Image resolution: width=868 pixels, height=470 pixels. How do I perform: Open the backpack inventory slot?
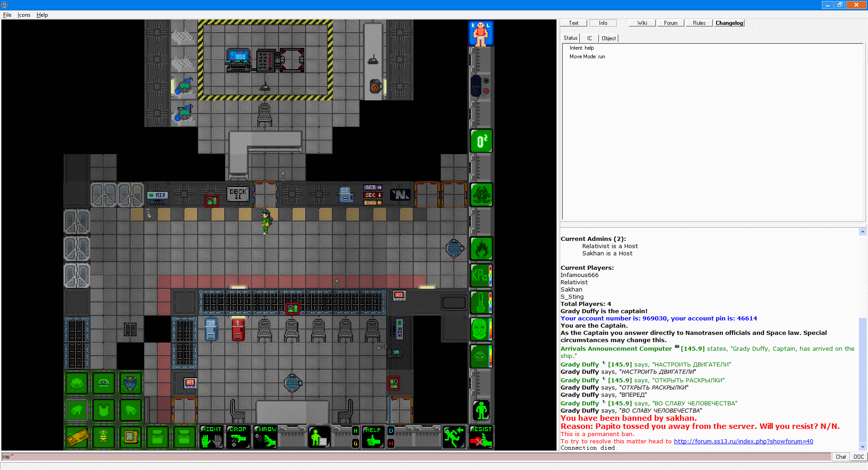[130, 384]
